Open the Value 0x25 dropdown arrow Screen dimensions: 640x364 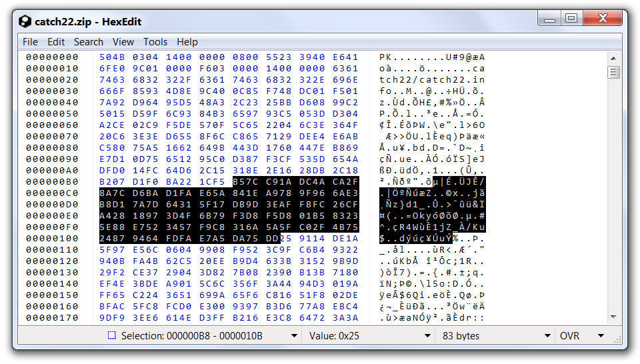point(428,336)
